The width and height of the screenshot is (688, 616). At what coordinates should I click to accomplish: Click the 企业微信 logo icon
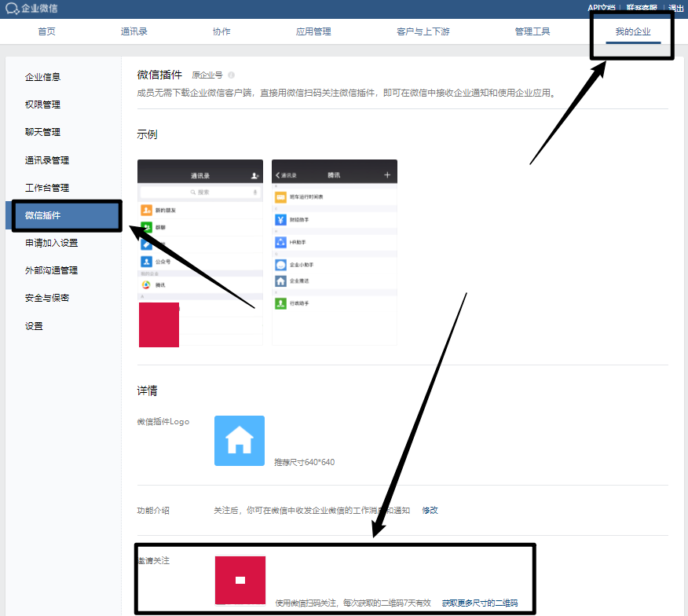click(12, 9)
